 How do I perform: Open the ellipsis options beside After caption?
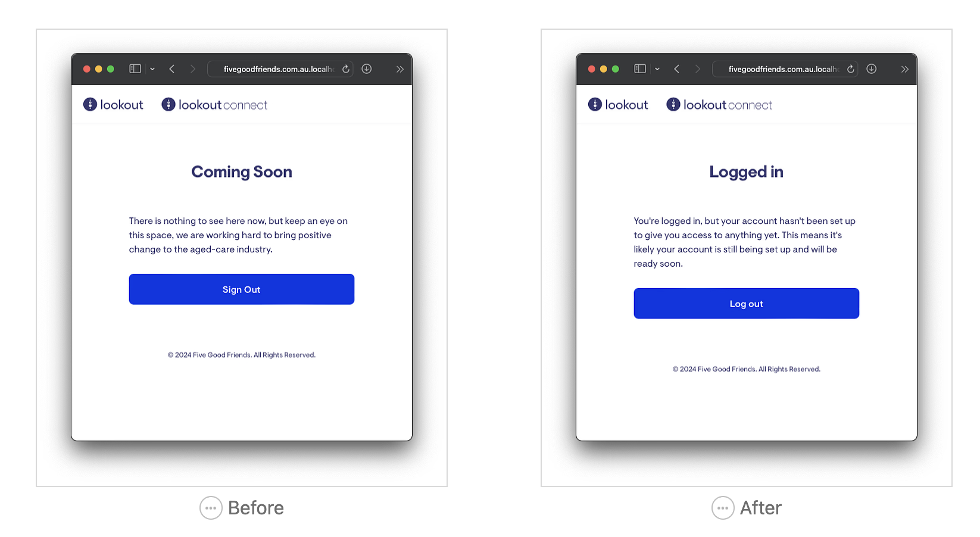tap(723, 508)
